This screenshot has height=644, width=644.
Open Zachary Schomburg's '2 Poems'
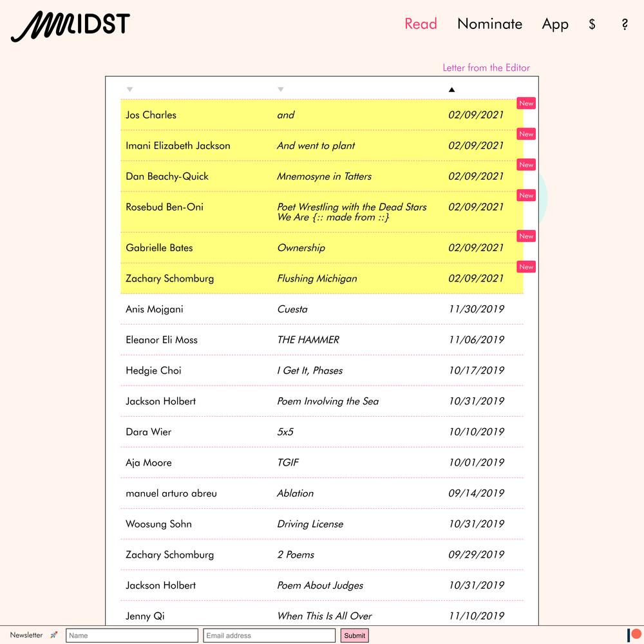tap(296, 555)
